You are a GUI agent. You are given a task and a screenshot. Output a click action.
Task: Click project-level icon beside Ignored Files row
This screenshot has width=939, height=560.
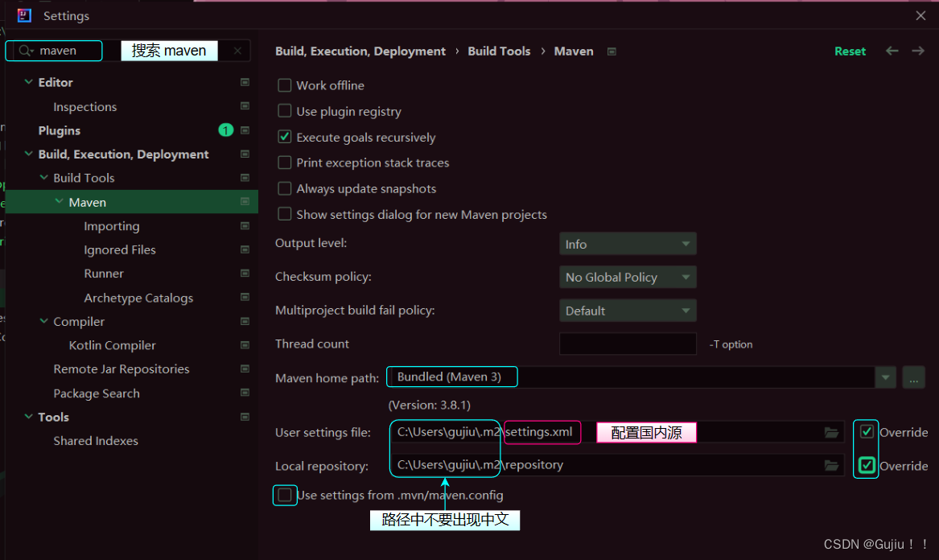pos(245,249)
